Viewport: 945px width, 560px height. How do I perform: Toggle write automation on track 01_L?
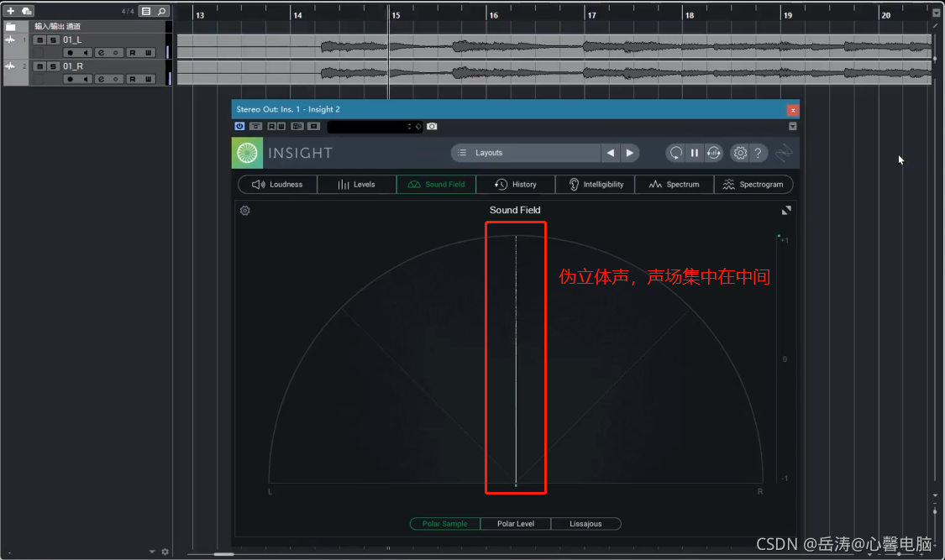(148, 53)
